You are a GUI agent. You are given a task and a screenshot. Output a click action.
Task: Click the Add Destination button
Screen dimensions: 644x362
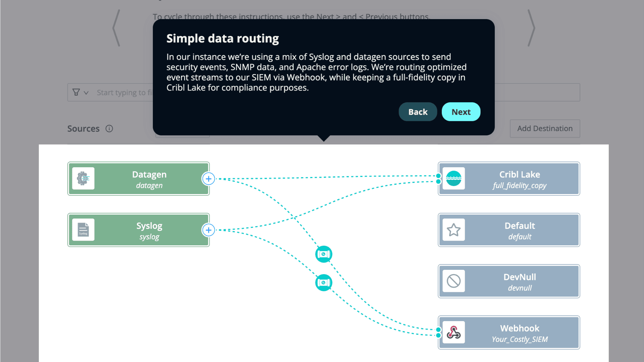pos(545,128)
